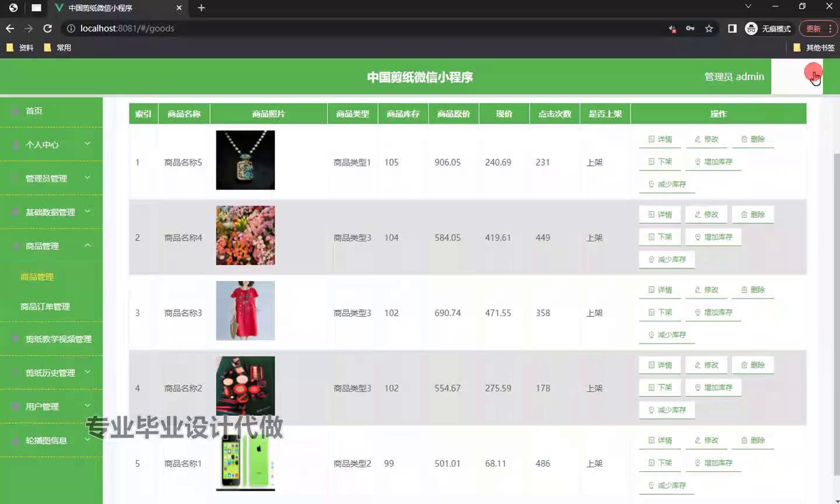This screenshot has height=504, width=840.
Task: Open cosmetics photo of 商品名称2
Action: pos(246,386)
